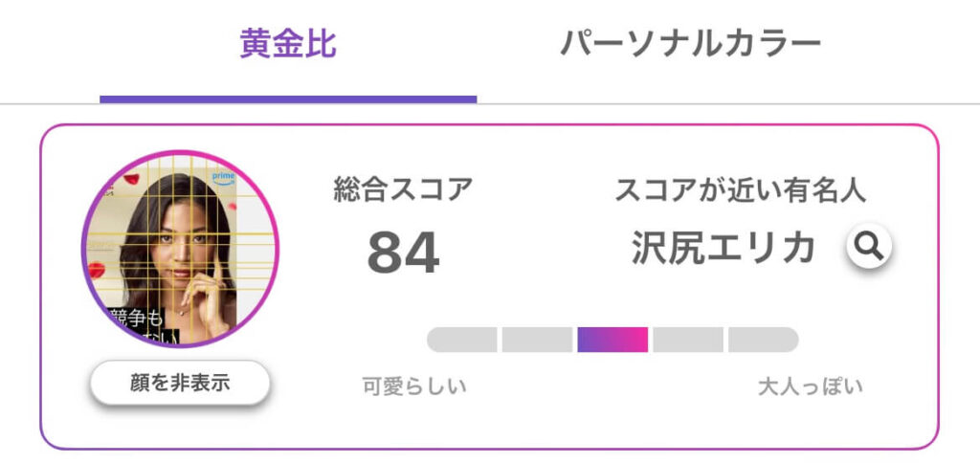This screenshot has width=980, height=463.
Task: Select the second gray scale segment
Action: click(x=537, y=340)
